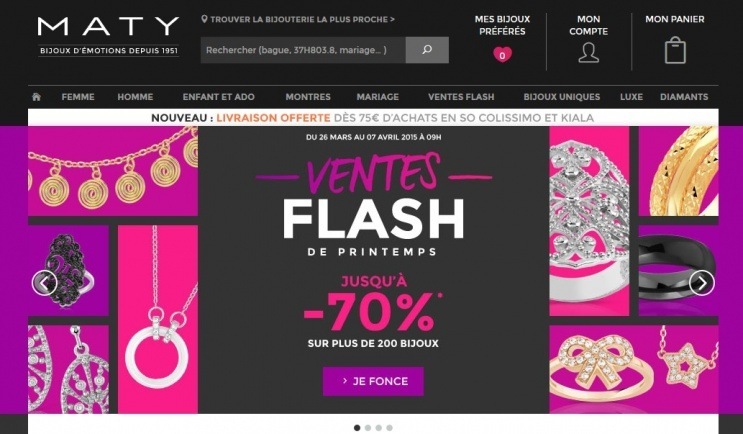Viewport: 743px width, 434px height.
Task: Open the HOMME category menu
Action: 135,97
